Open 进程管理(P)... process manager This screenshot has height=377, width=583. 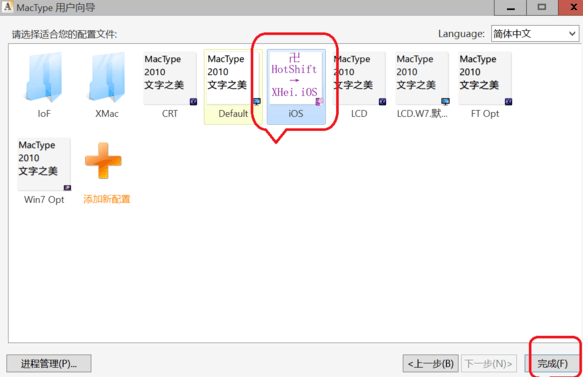click(49, 363)
